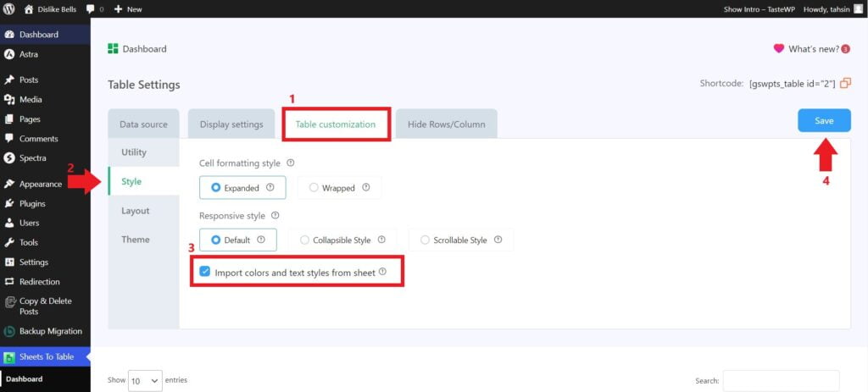The height and width of the screenshot is (392, 868).
Task: Click the home icon beside Dislike Bells
Action: [x=29, y=8]
